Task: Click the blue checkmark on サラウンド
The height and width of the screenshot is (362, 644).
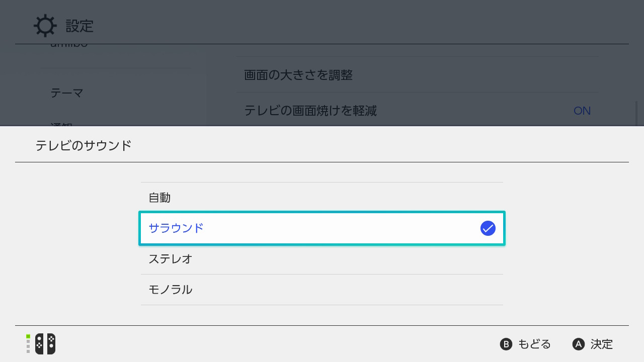Action: [x=488, y=228]
